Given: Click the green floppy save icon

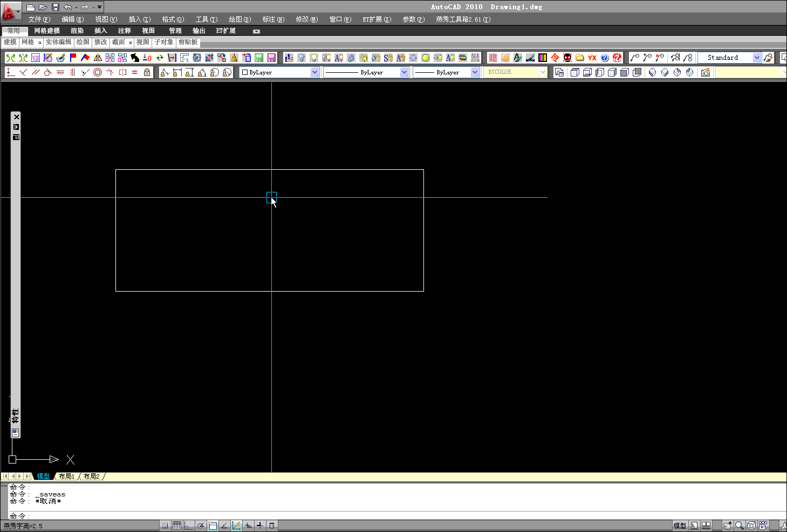Looking at the screenshot, I should pyautogui.click(x=259, y=58).
